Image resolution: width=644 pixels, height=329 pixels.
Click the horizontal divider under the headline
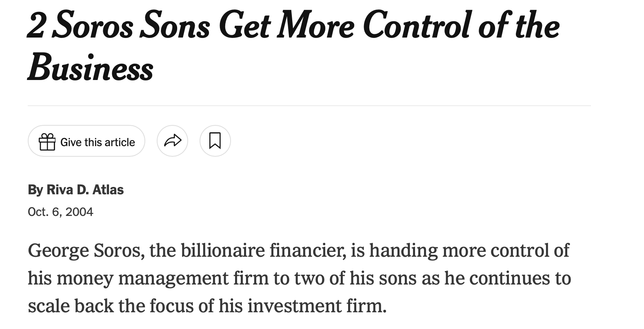click(309, 106)
